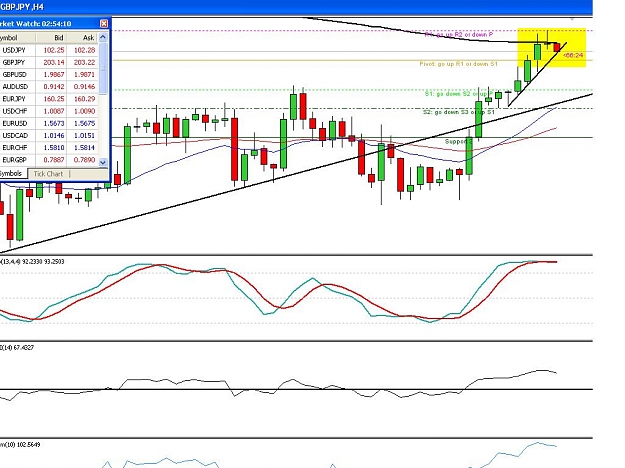Click the S1 support label on chart

[459, 94]
